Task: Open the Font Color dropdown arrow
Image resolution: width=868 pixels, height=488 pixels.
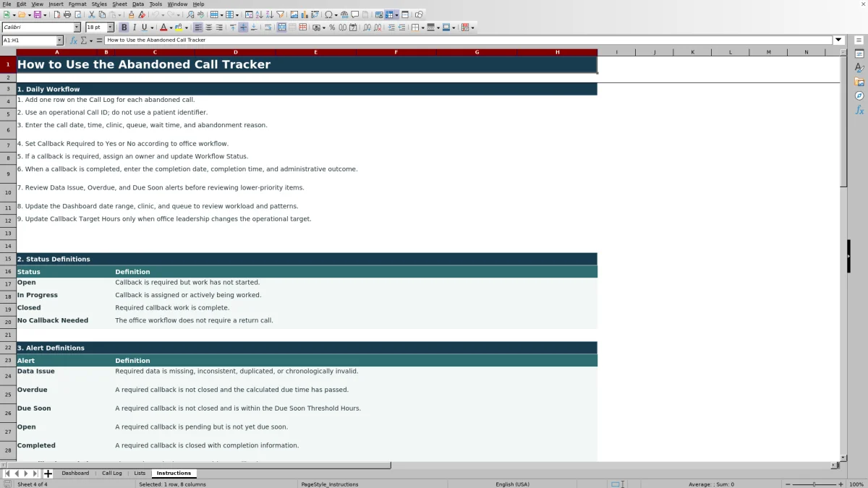Action: coord(171,27)
